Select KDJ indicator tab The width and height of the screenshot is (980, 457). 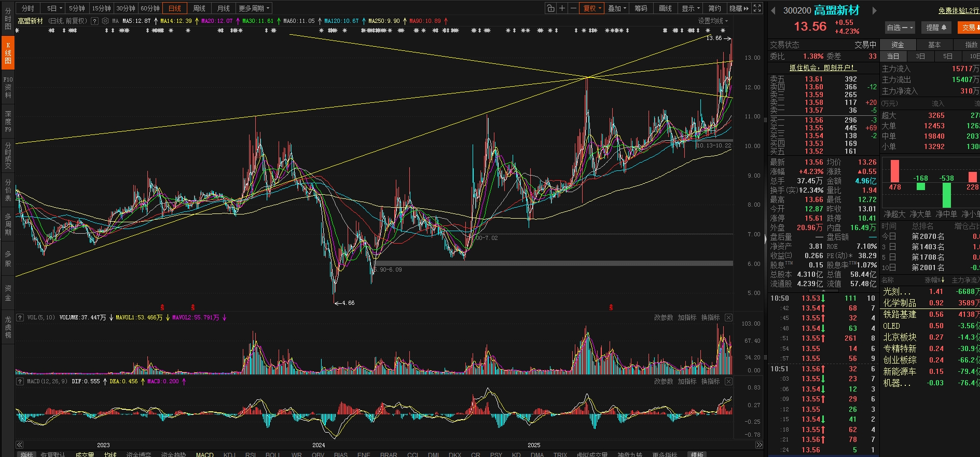point(229,454)
